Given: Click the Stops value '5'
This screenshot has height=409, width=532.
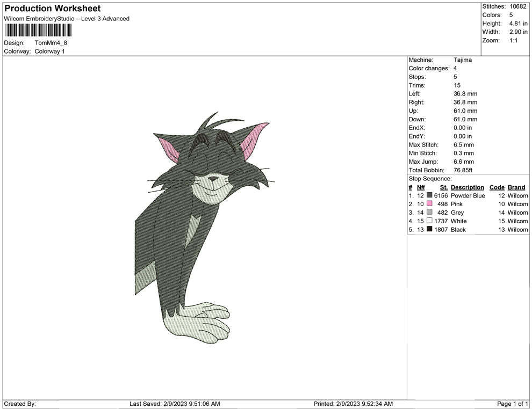Looking at the screenshot, I should [455, 77].
